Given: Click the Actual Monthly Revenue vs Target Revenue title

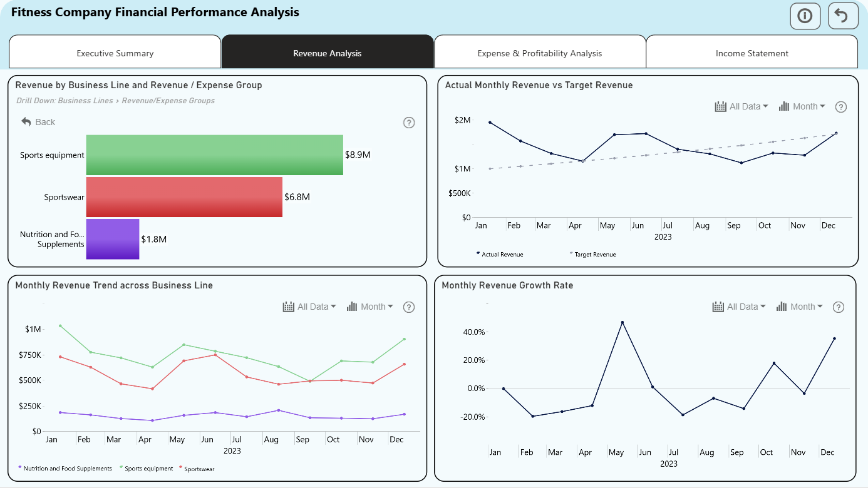Looking at the screenshot, I should click(x=539, y=85).
